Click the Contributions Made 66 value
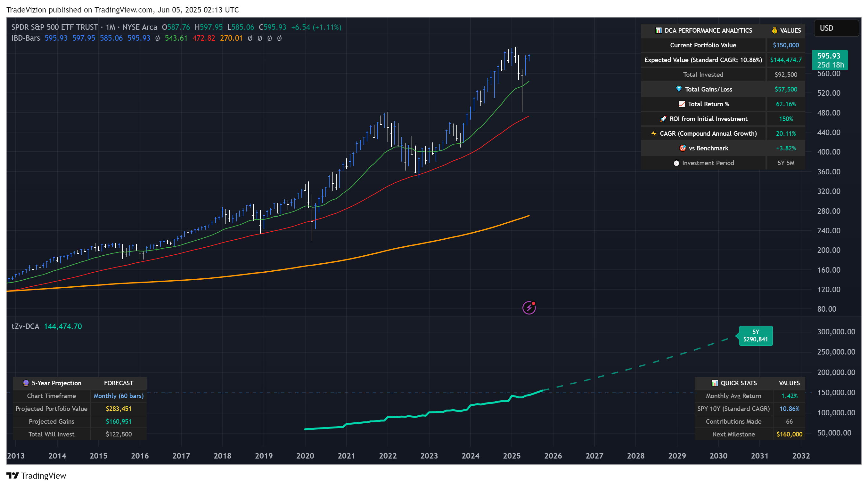This screenshot has width=868, height=487. click(x=789, y=421)
